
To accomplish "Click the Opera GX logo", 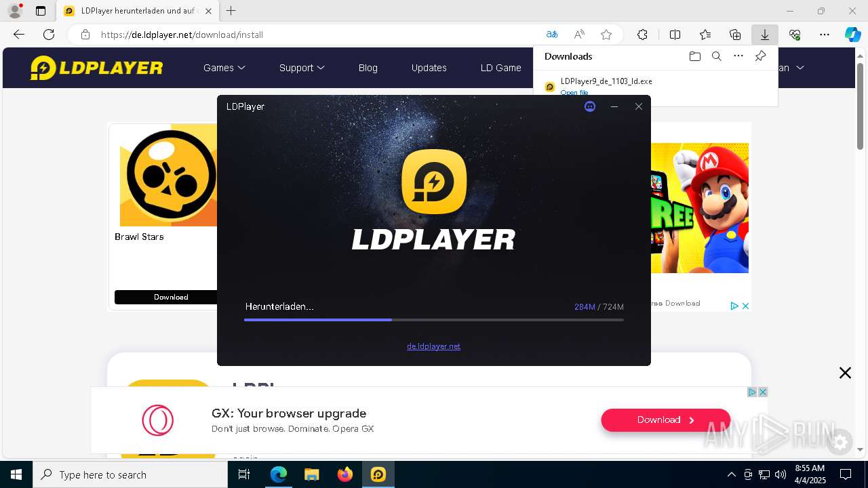I will (158, 420).
